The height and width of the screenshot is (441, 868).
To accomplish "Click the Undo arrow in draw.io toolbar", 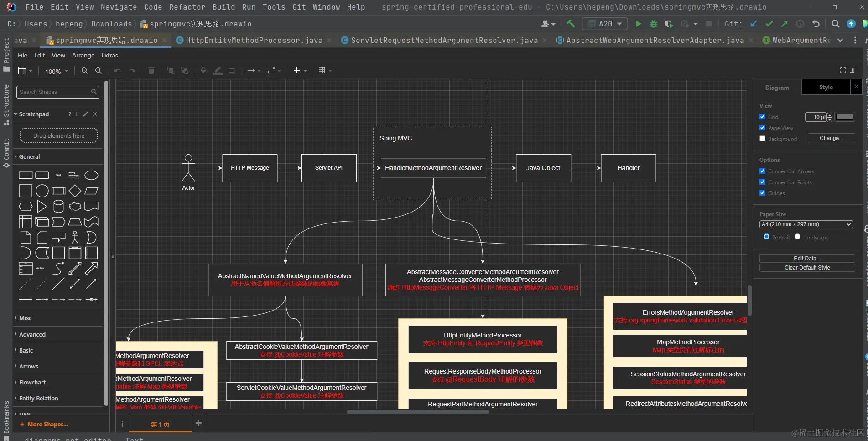I will [118, 71].
